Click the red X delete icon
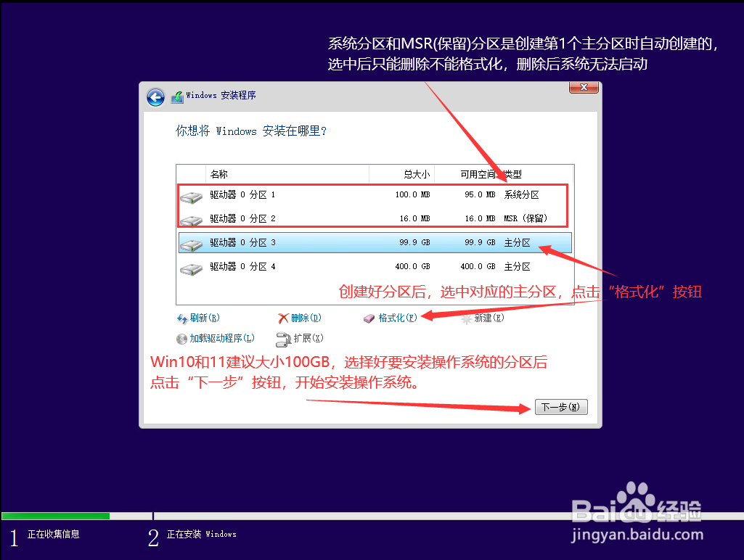Screen dimensions: 744x560 (283, 318)
